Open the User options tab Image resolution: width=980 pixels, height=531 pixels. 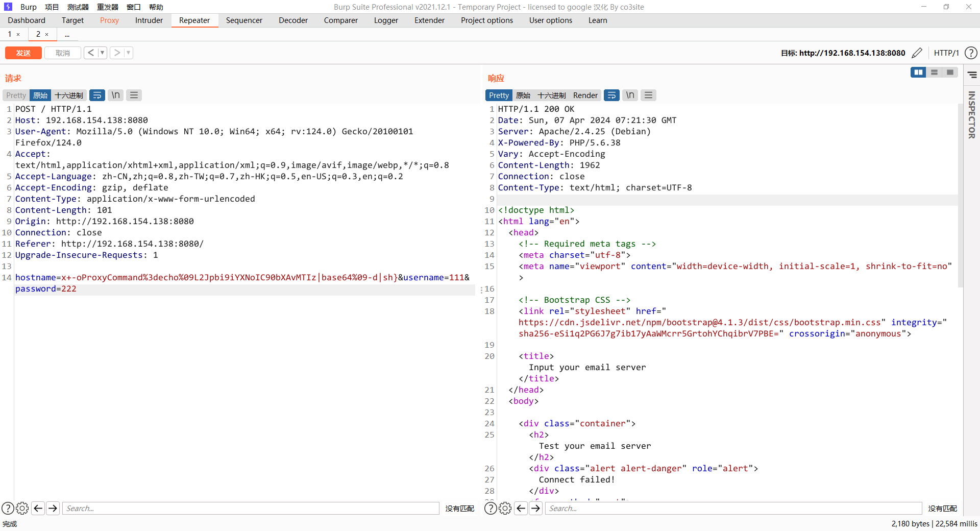click(x=551, y=20)
